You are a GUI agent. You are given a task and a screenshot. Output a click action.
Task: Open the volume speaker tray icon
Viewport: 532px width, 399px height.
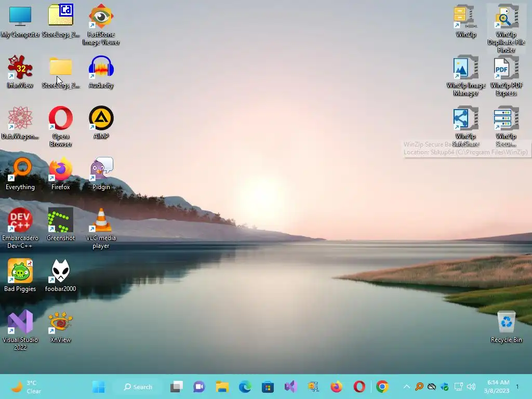pos(471,387)
